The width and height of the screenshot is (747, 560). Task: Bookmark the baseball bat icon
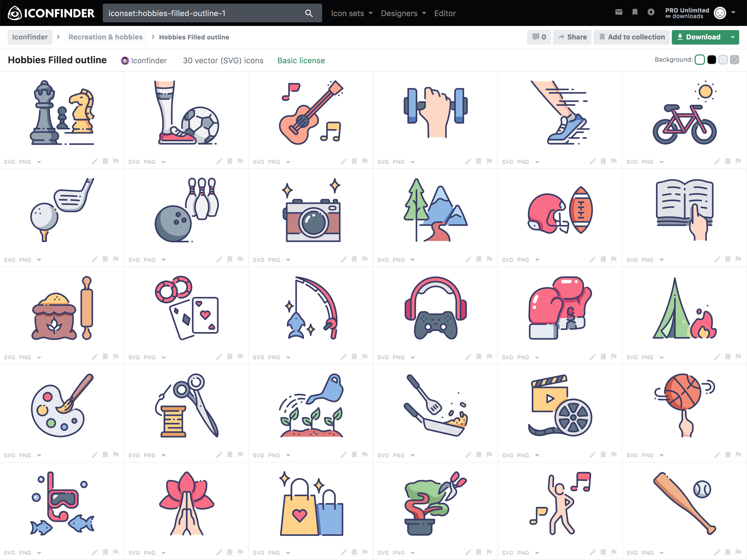pyautogui.click(x=728, y=552)
